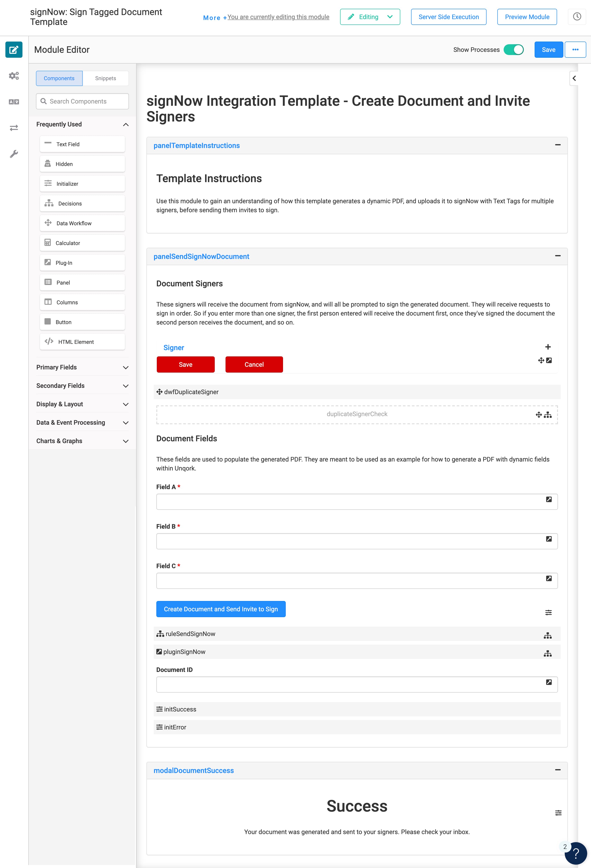The image size is (591, 868).
Task: Click the plug-in icon below the Signer plus
Action: [549, 360]
